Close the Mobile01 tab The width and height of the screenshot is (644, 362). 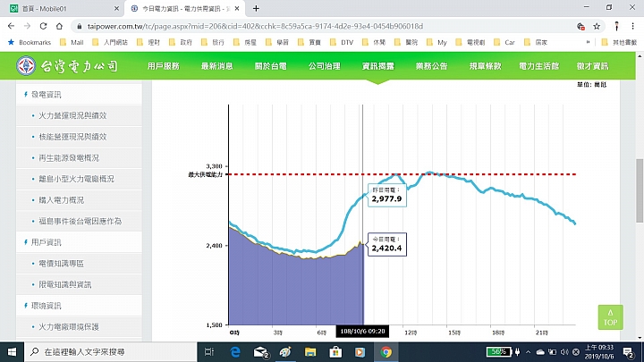[x=116, y=8]
